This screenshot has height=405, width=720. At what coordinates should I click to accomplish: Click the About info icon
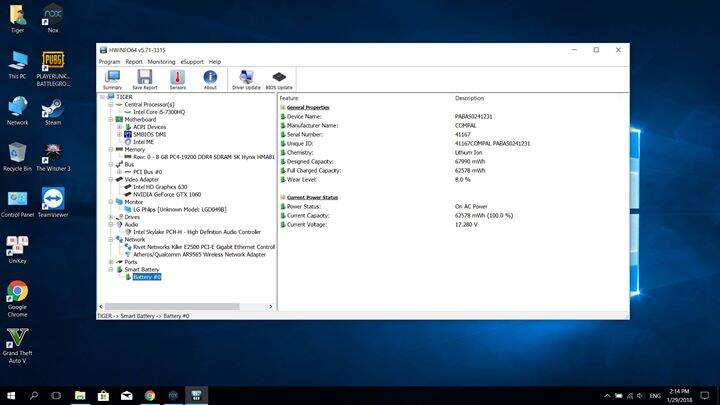[210, 79]
